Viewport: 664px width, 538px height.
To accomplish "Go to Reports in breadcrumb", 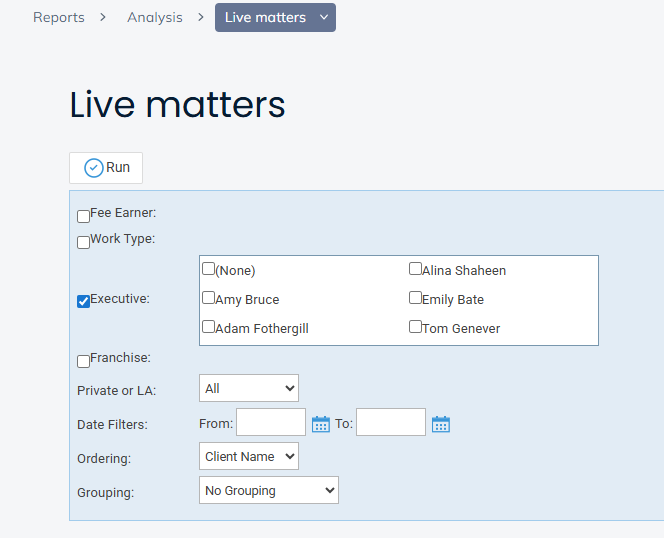I will click(59, 18).
